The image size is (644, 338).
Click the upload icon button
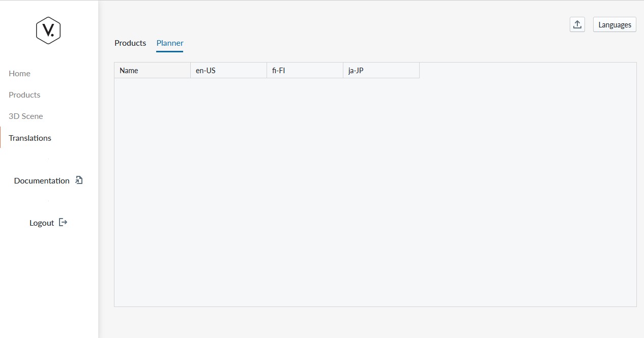(577, 24)
